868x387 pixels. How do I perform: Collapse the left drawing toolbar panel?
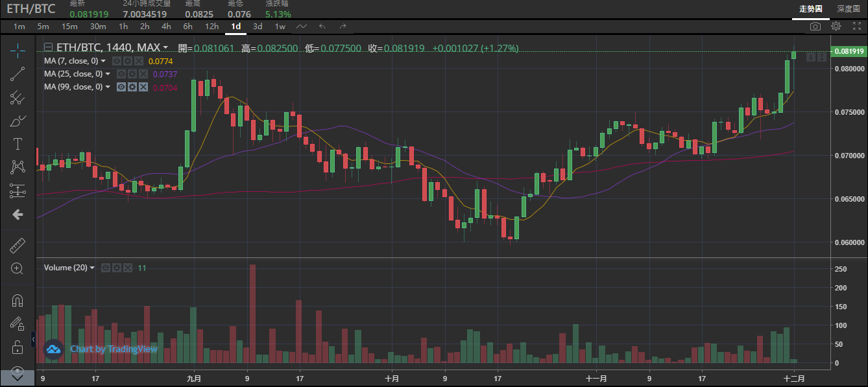(33, 339)
